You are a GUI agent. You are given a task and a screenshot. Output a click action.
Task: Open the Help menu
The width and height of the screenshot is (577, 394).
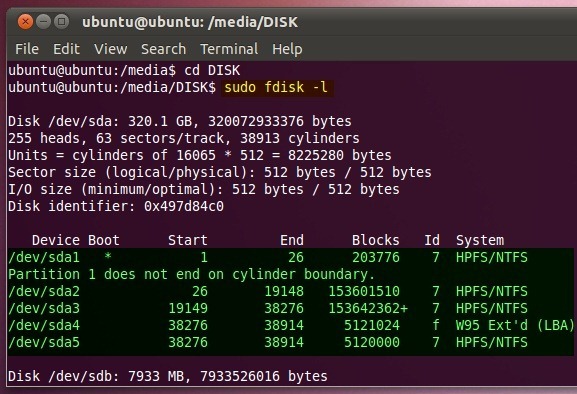tap(287, 49)
